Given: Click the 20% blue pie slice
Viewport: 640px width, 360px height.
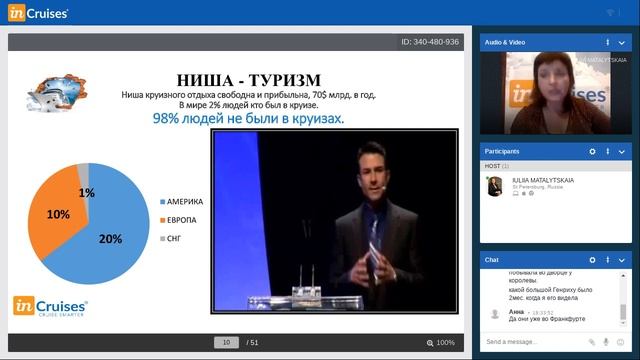Looking at the screenshot, I should coord(110,239).
